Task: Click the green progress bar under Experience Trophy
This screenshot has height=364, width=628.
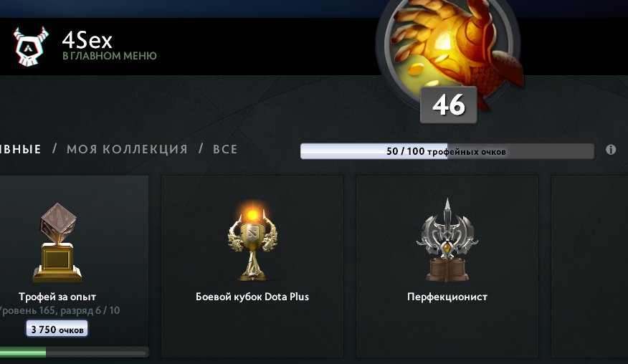Action: pyautogui.click(x=74, y=353)
